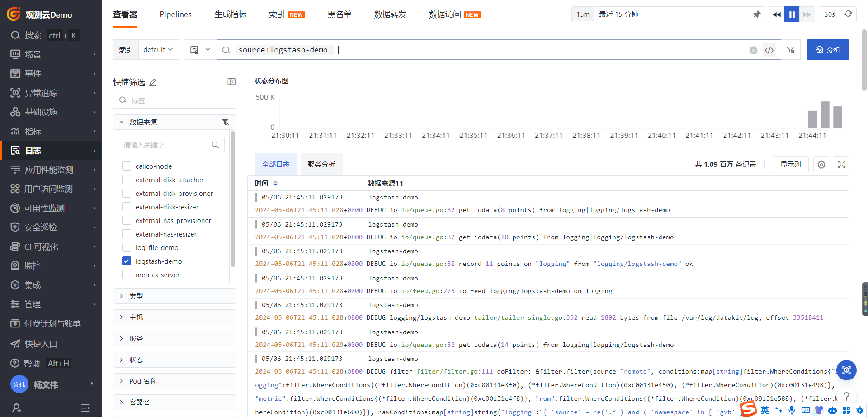Image resolution: width=868 pixels, height=417 pixels.
Task: Open the 异常追踪 sidebar icon
Action: coord(15,93)
